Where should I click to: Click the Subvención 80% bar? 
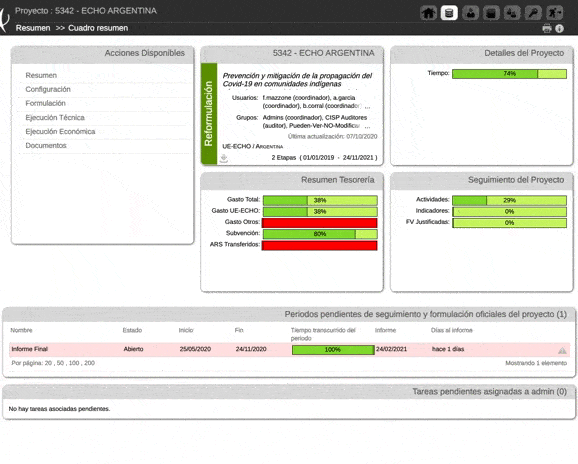click(320, 234)
